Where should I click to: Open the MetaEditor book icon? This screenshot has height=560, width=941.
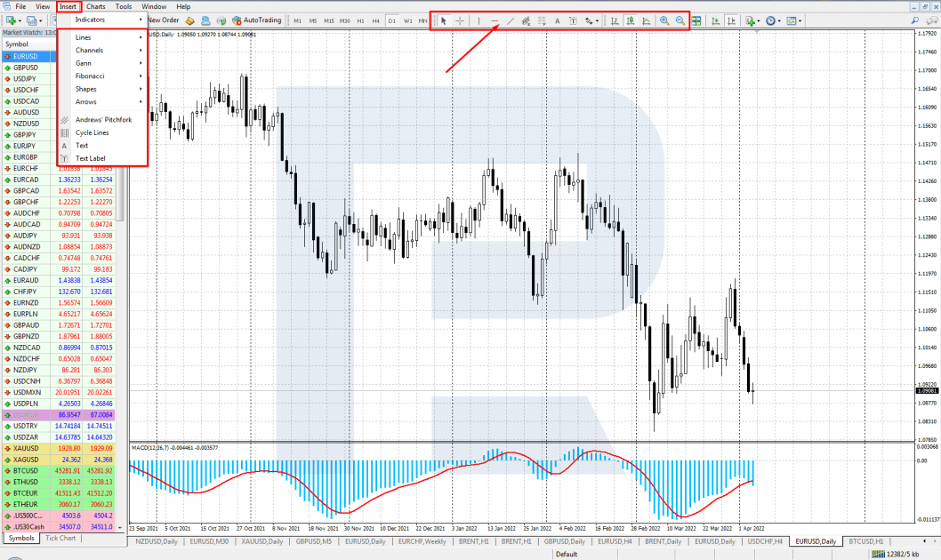[x=190, y=21]
